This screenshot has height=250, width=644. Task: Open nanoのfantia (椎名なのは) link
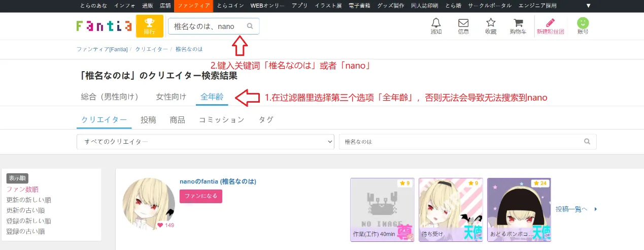[218, 181]
